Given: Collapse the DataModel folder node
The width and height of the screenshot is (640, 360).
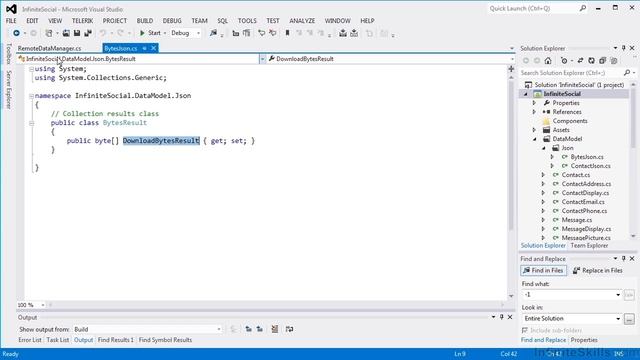Looking at the screenshot, I should (534, 139).
